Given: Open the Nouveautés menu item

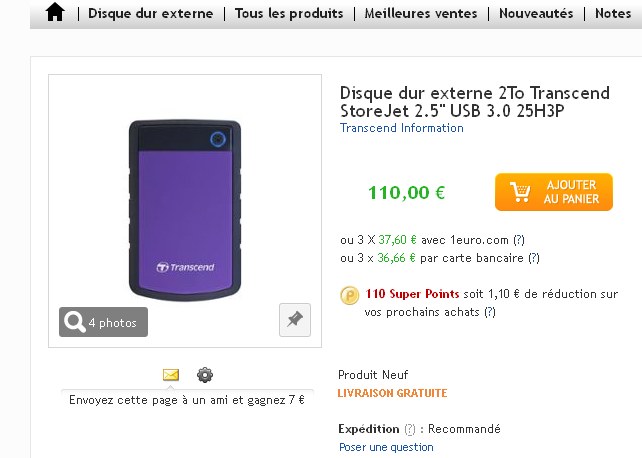Looking at the screenshot, I should coord(536,14).
